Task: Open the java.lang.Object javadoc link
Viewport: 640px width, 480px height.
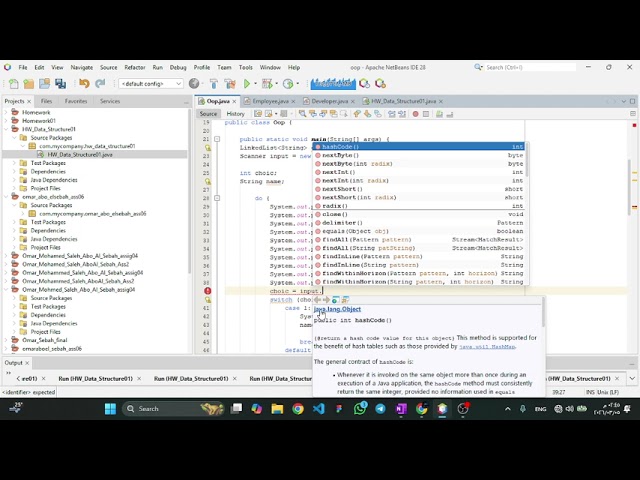Action: click(x=337, y=309)
